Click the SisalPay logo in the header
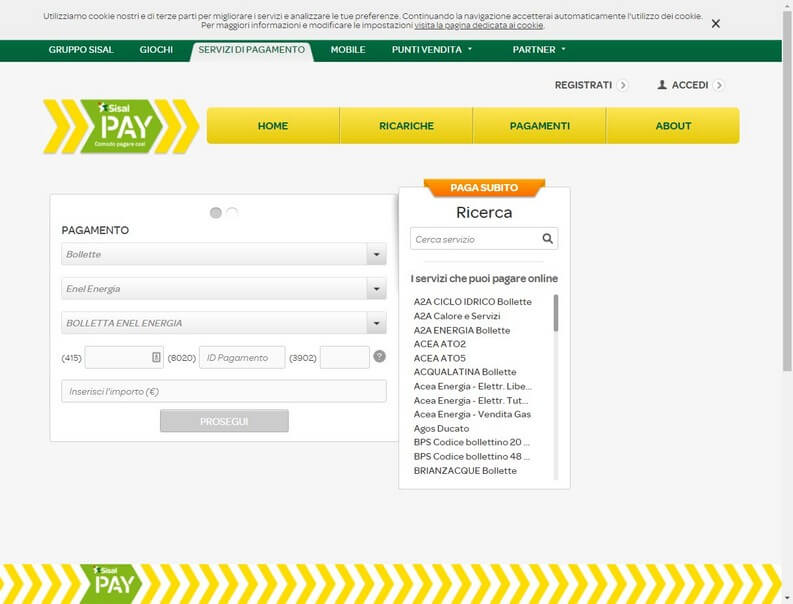The width and height of the screenshot is (793, 604). (121, 126)
